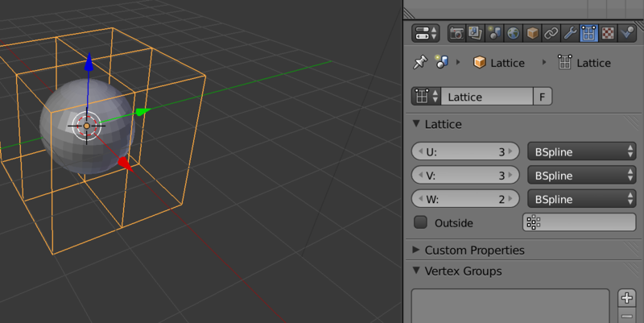Collapse the Vertex Groups panel
Screen dimensions: 644x323
416,271
